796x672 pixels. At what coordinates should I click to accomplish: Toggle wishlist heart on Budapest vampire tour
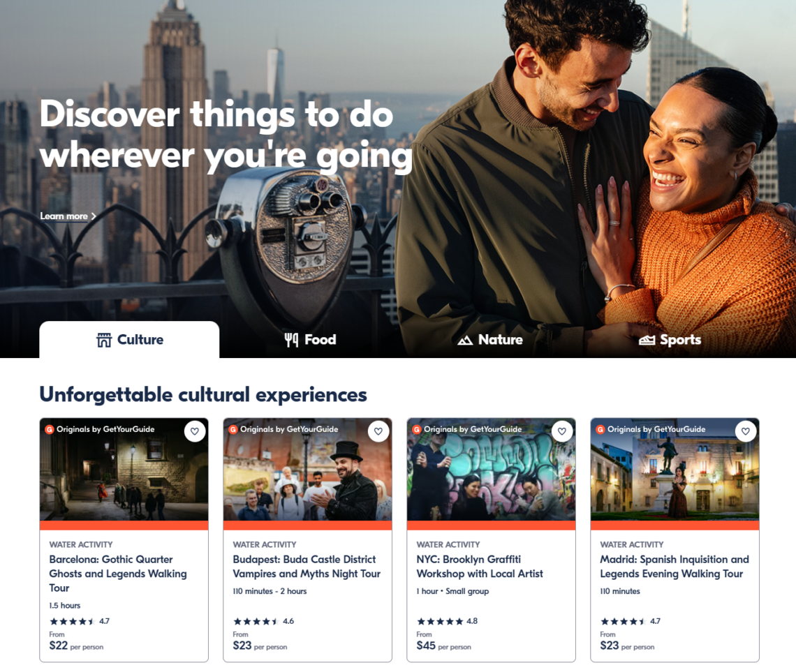[378, 431]
